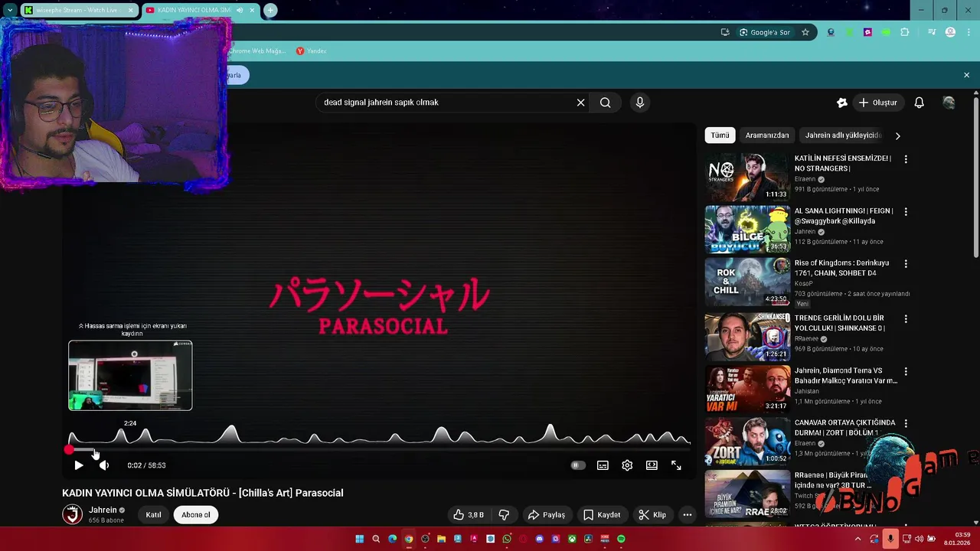The height and width of the screenshot is (551, 980).
Task: Click the sparkle icon beside Oluştur
Action: coord(842,103)
